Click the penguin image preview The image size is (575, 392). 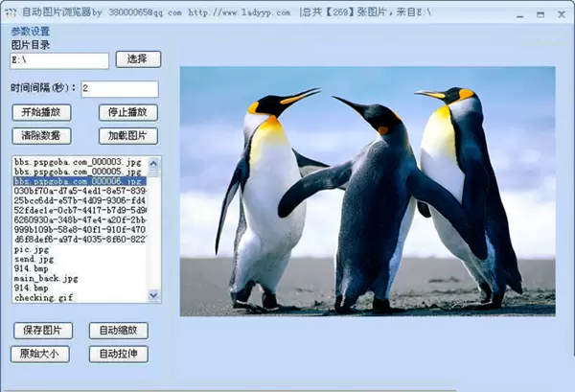(367, 191)
